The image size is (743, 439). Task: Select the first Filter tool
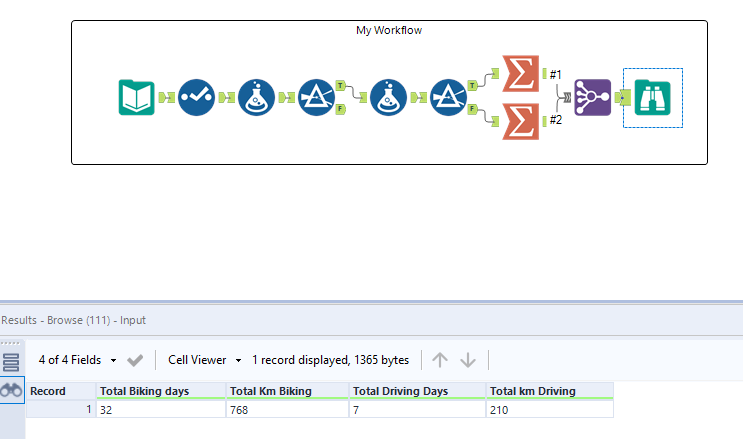(317, 97)
